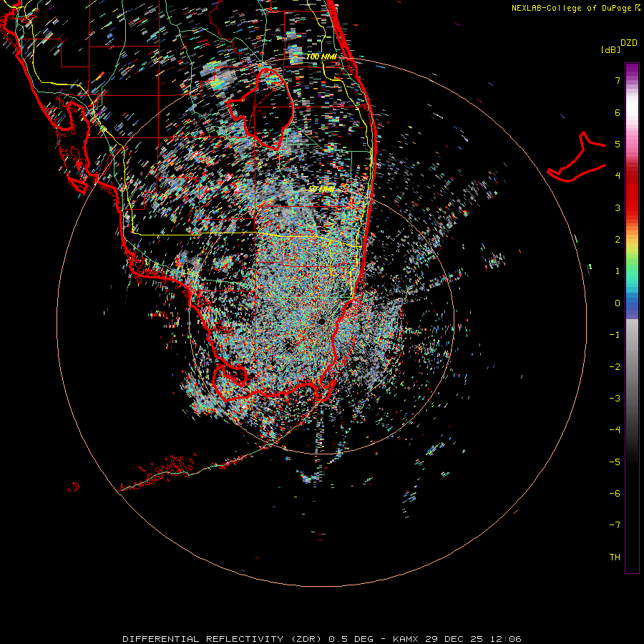
Task: Click the -5 value on the dB scale
Action: tap(615, 462)
